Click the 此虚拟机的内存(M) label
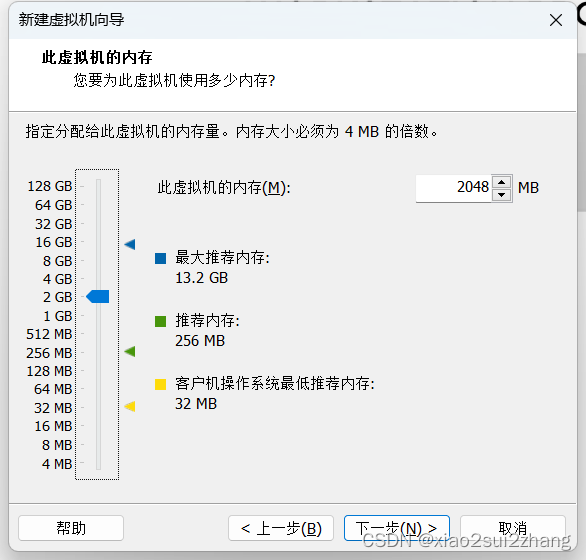The height and width of the screenshot is (560, 586). (224, 188)
